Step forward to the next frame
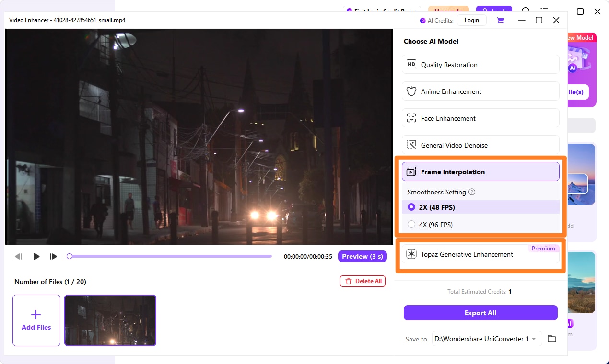This screenshot has width=609, height=364. click(x=53, y=257)
